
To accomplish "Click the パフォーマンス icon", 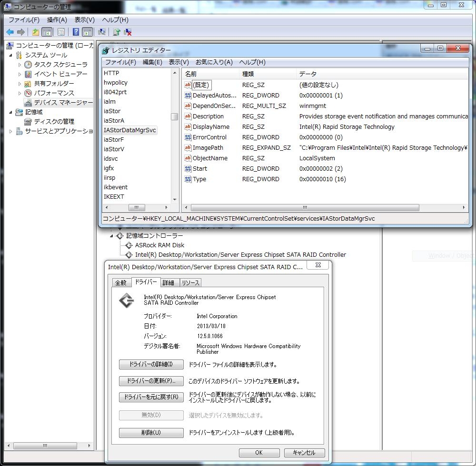I will click(28, 93).
